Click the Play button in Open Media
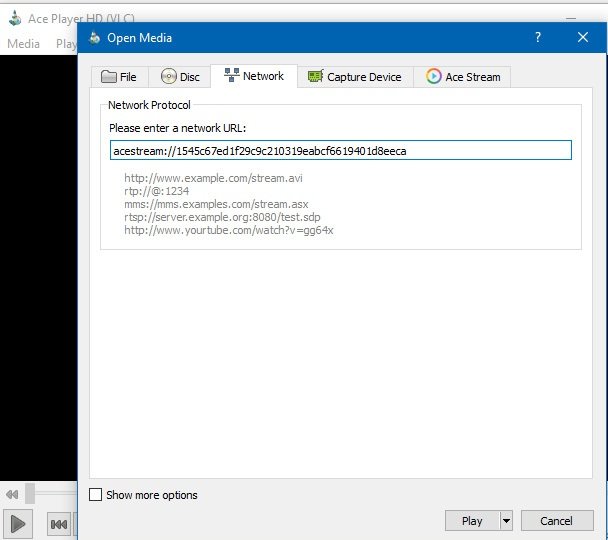Screen dimensions: 608x540 coord(472,521)
